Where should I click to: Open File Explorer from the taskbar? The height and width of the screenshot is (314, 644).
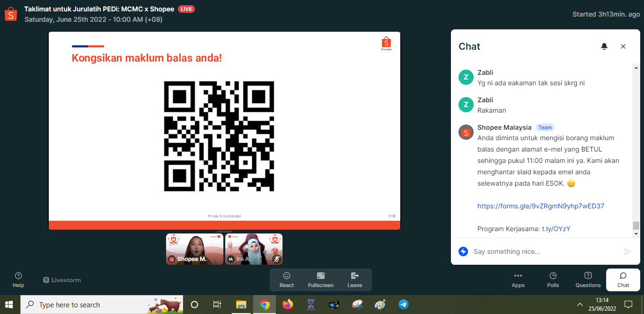241,305
